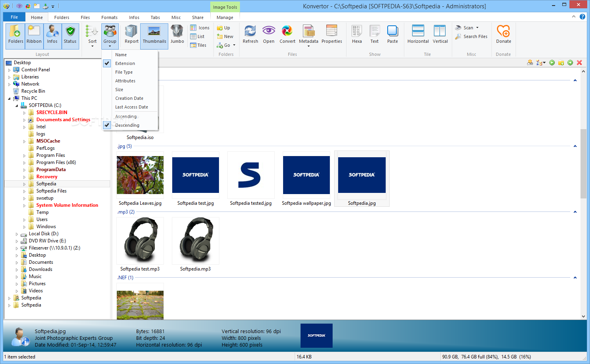Go Up one folder level
Screen dimensions: 590x364
pyautogui.click(x=224, y=28)
